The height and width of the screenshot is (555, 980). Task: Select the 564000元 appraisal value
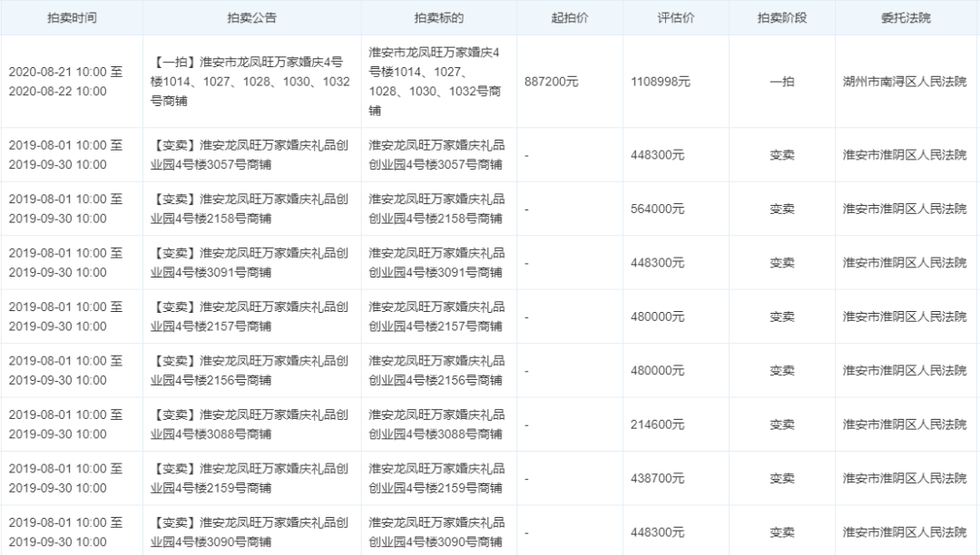pos(658,209)
